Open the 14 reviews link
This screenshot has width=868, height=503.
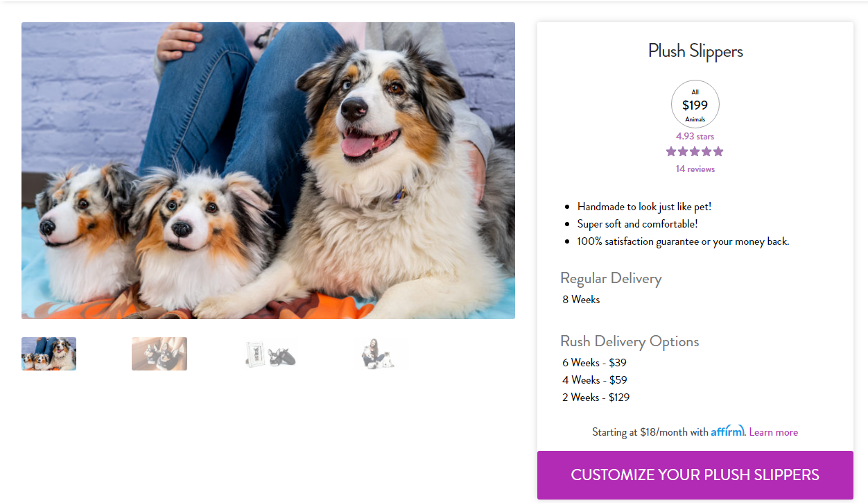tap(695, 169)
